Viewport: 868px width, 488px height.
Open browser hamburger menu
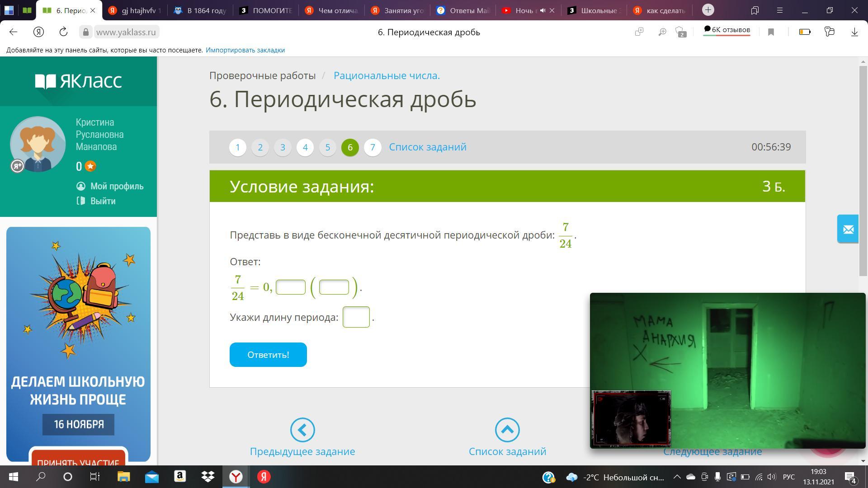(780, 10)
